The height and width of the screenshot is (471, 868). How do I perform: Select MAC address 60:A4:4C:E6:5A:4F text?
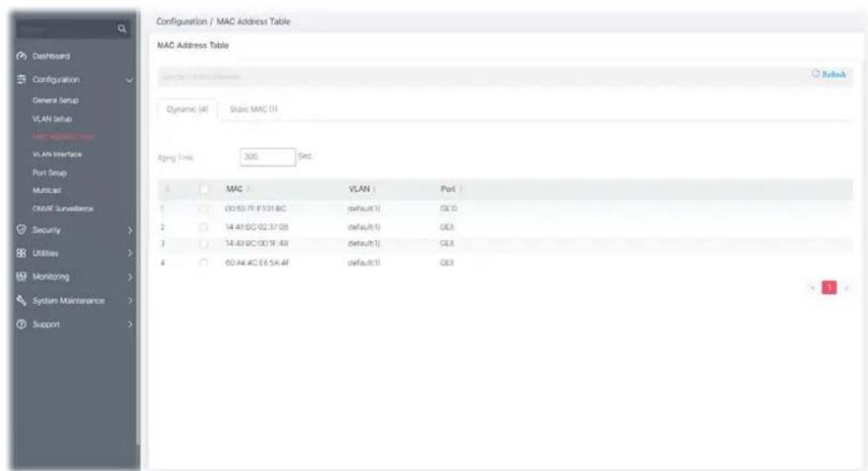(257, 263)
